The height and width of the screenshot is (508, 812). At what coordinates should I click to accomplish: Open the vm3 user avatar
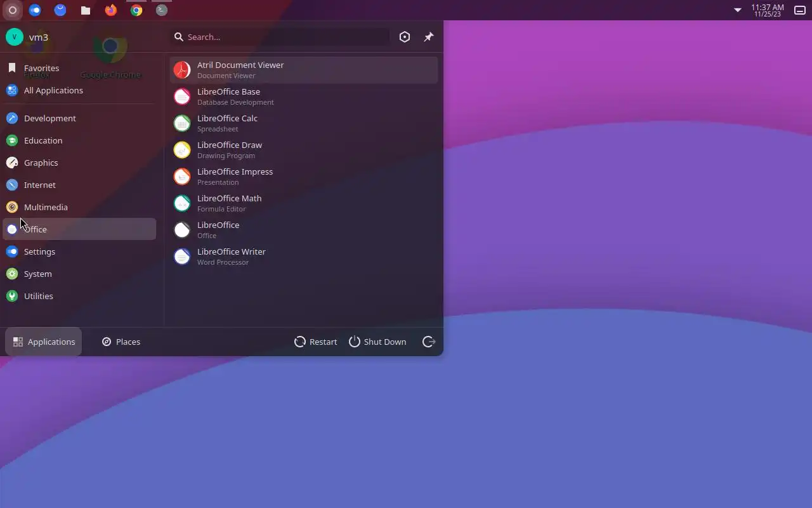15,37
